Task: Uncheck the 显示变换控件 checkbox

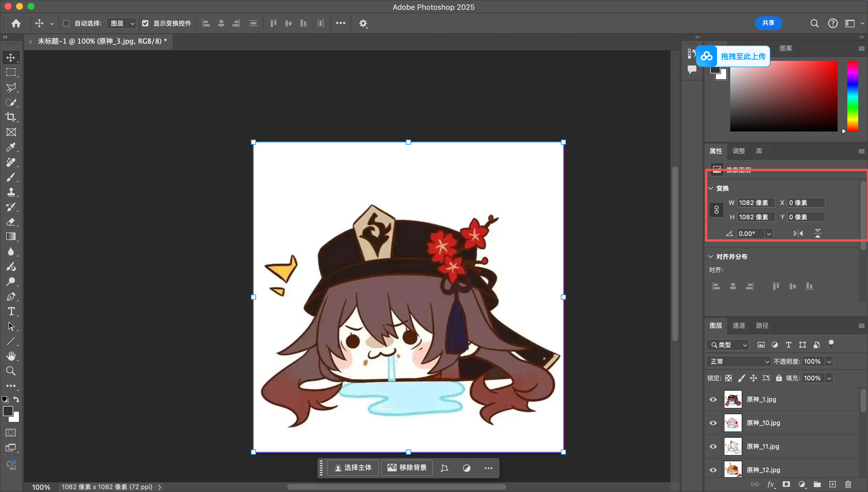Action: pos(145,23)
